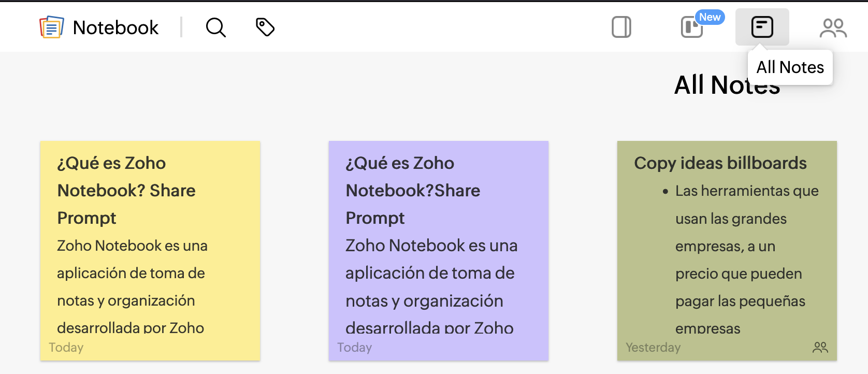
Task: Select the All Notes view icon
Action: coord(763,27)
